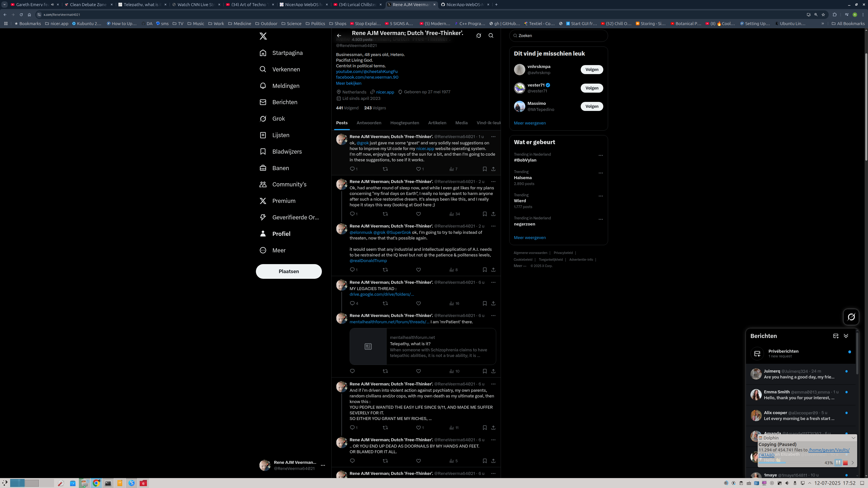Open Berichten in the left sidebar

pos(278,102)
